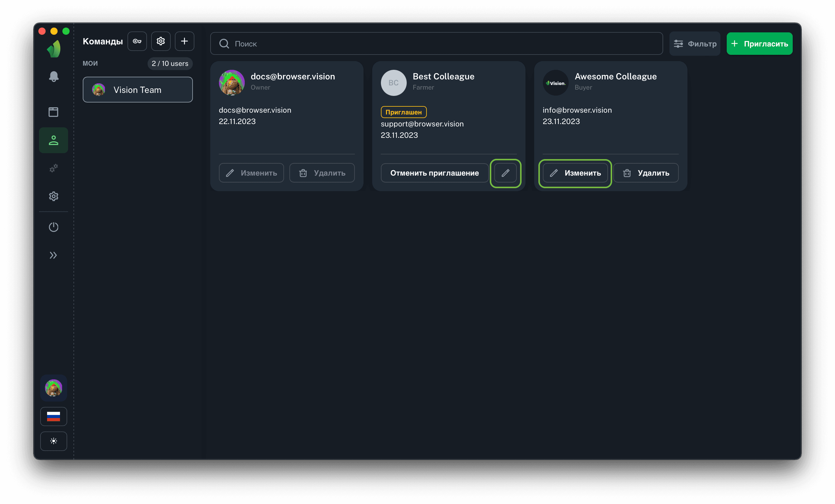
Task: Open the extensions gears icon in sidebar
Action: tap(54, 168)
